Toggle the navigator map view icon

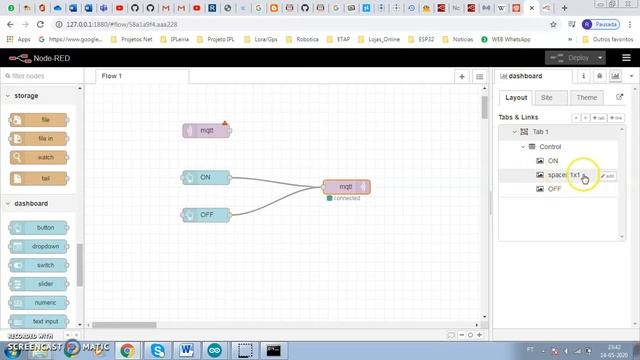pyautogui.click(x=451, y=335)
